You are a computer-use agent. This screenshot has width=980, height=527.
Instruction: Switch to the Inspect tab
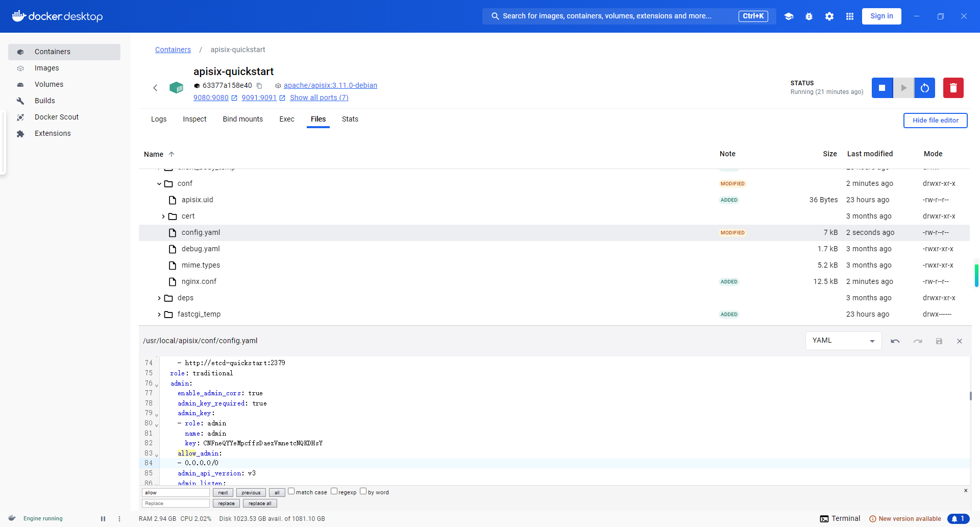[x=194, y=119]
